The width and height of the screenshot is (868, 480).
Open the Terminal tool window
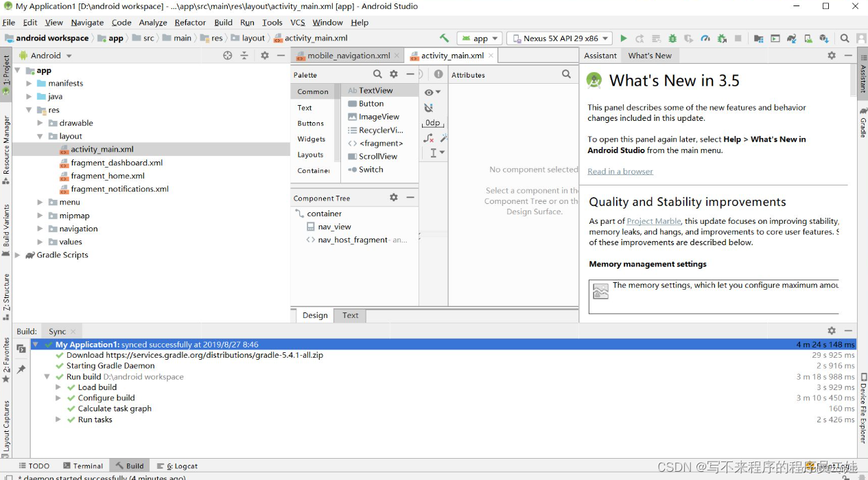83,466
